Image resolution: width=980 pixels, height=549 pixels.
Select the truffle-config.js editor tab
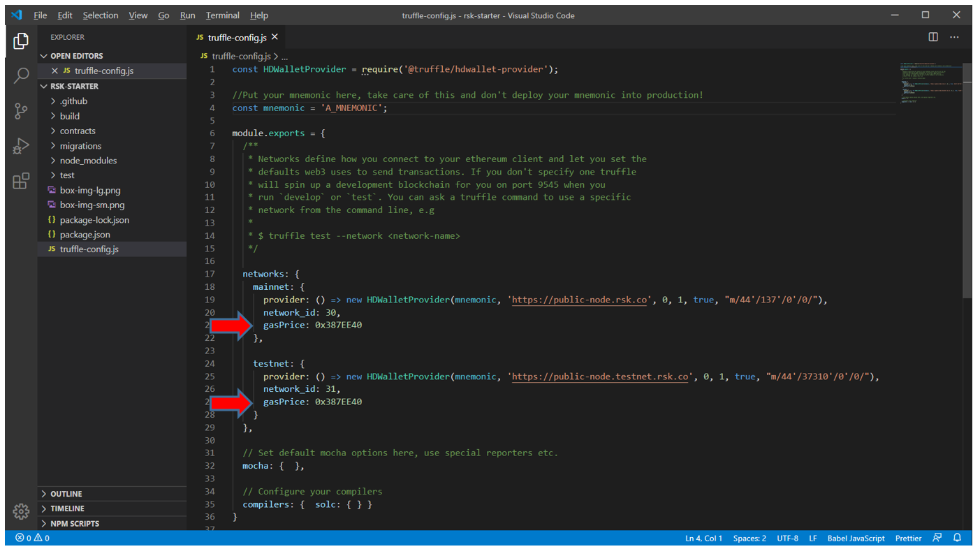click(x=237, y=37)
